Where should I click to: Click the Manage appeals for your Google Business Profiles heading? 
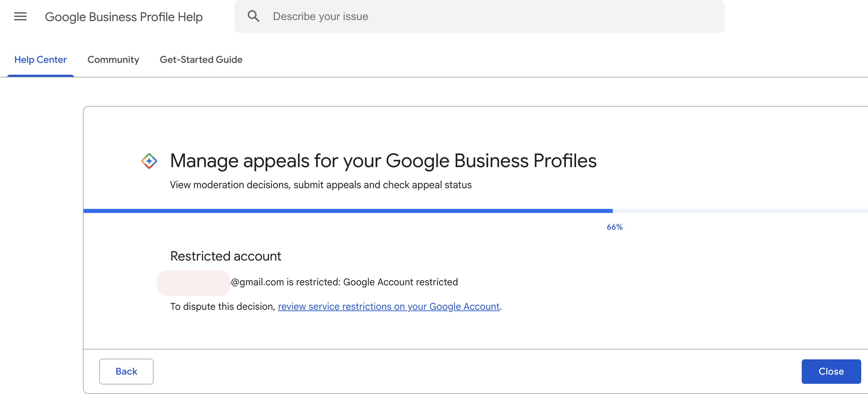click(x=383, y=161)
